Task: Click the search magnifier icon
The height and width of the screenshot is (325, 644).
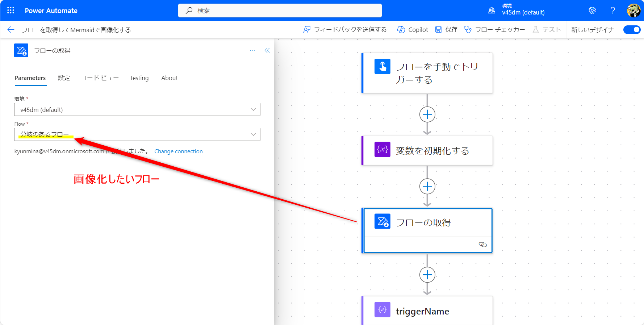Action: coord(189,11)
